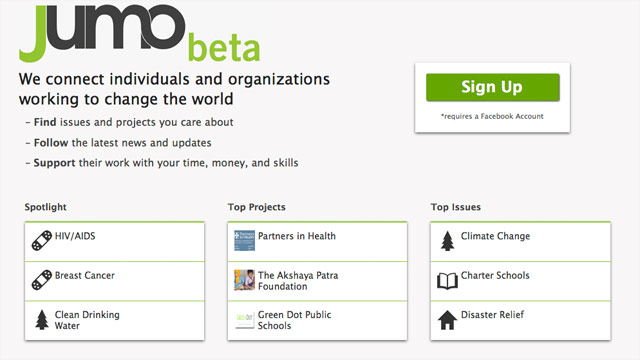Image resolution: width=640 pixels, height=360 pixels.
Task: Select the Charter Schools issue
Action: (x=495, y=276)
